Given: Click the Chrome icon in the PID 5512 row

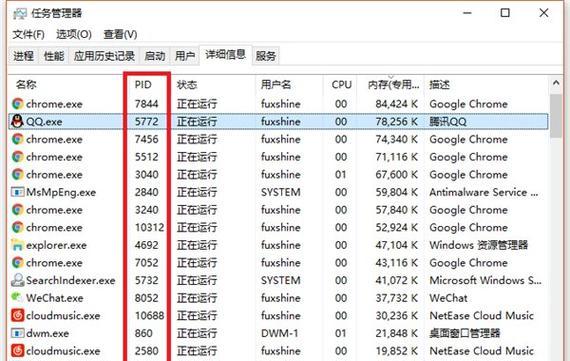Looking at the screenshot, I should click(x=17, y=157).
